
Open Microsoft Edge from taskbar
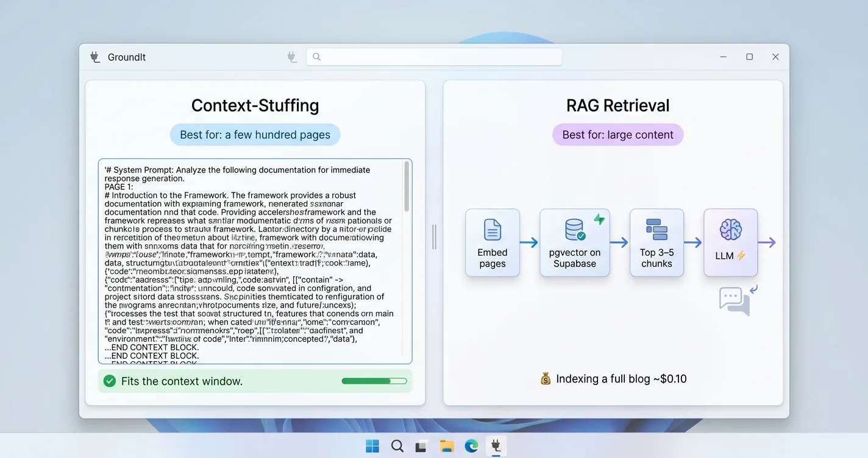click(x=471, y=446)
